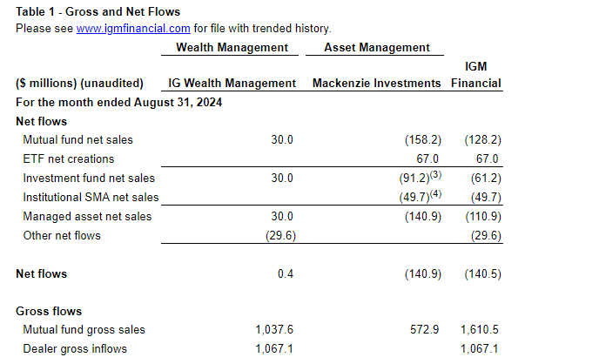Select the ($ millions) (unaudited) label
Image resolution: width=599 pixels, height=364 pixels.
point(79,84)
